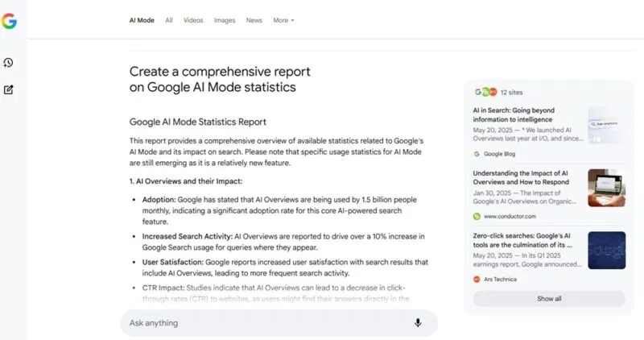Screen dimensions: 644x340
Task: Select the Images tab
Action: pos(225,20)
